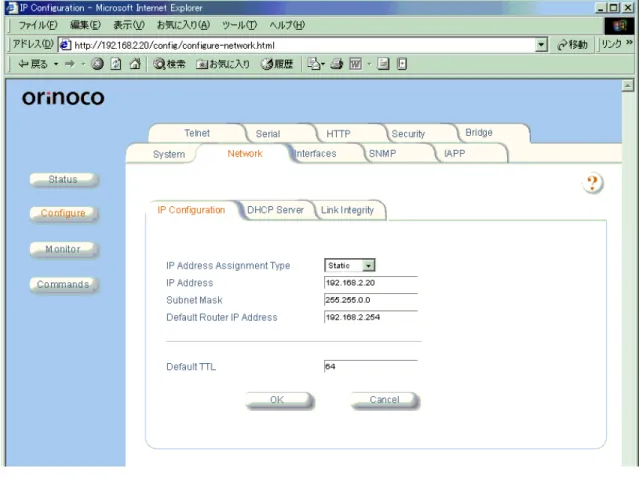Click OK to save IP settings
Image resolution: width=639 pixels, height=477 pixels.
[279, 400]
